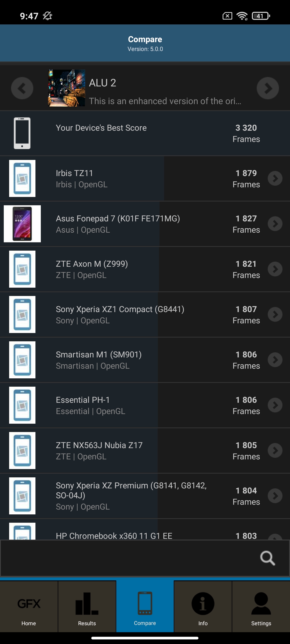290x644 pixels.
Task: Tap the Irbis TZ11 device icon
Action: click(x=22, y=178)
